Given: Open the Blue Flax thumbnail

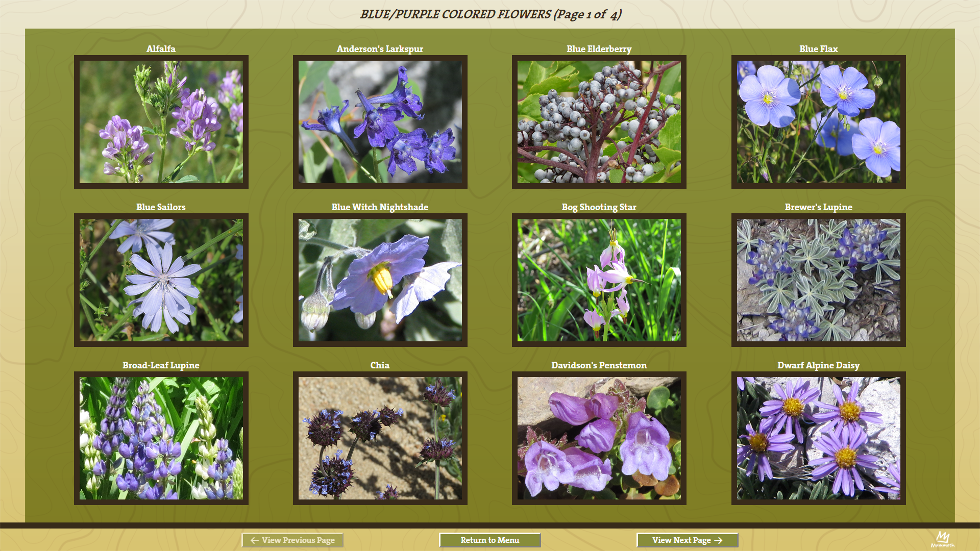Looking at the screenshot, I should coord(818,122).
